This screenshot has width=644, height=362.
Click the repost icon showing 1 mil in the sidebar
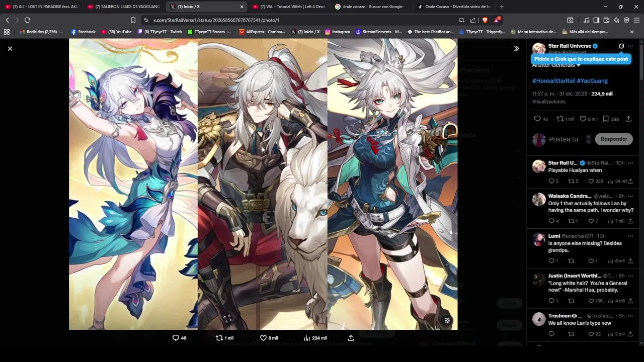559,119
